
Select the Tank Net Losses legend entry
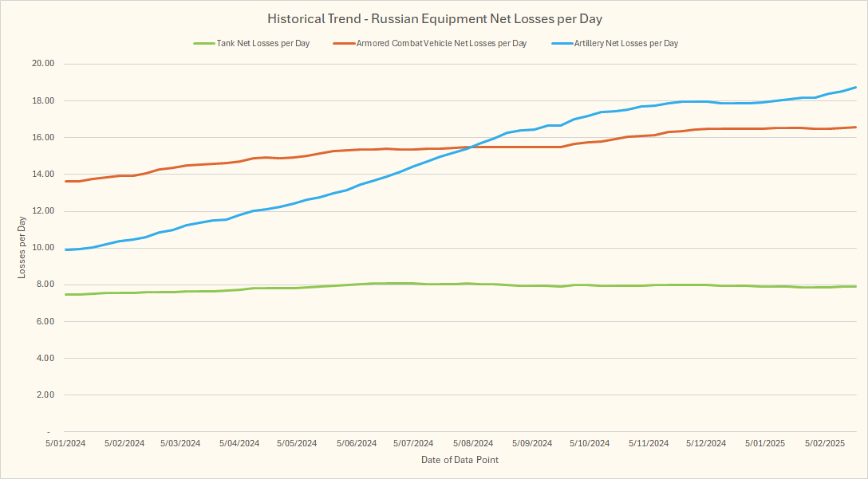pos(262,43)
